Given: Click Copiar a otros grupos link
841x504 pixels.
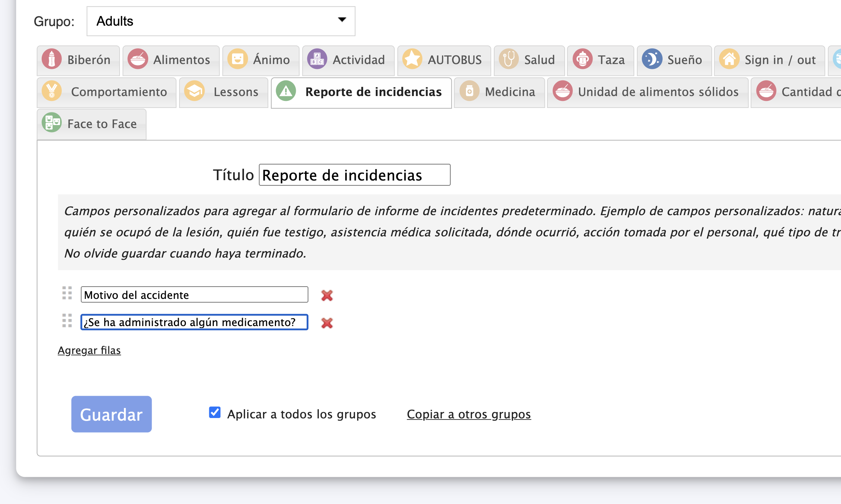Looking at the screenshot, I should 469,414.
